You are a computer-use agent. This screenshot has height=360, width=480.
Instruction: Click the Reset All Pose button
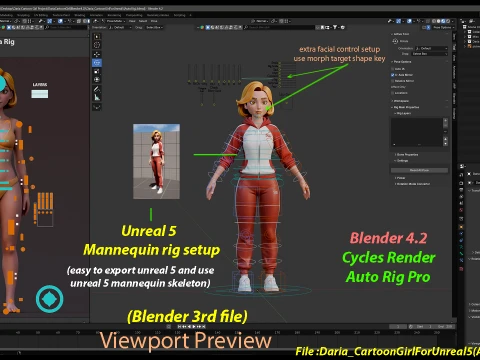pyautogui.click(x=419, y=170)
